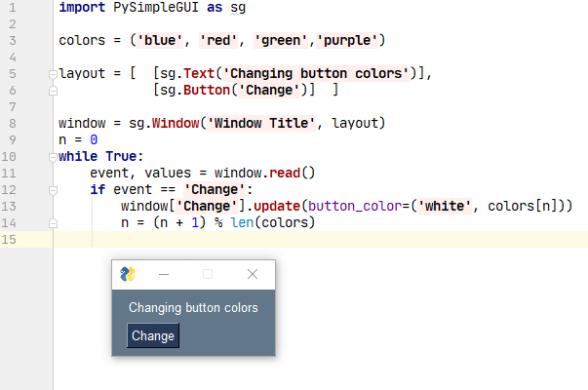Click the 'Change' string on line 12
The height and width of the screenshot is (390, 588).
point(215,189)
